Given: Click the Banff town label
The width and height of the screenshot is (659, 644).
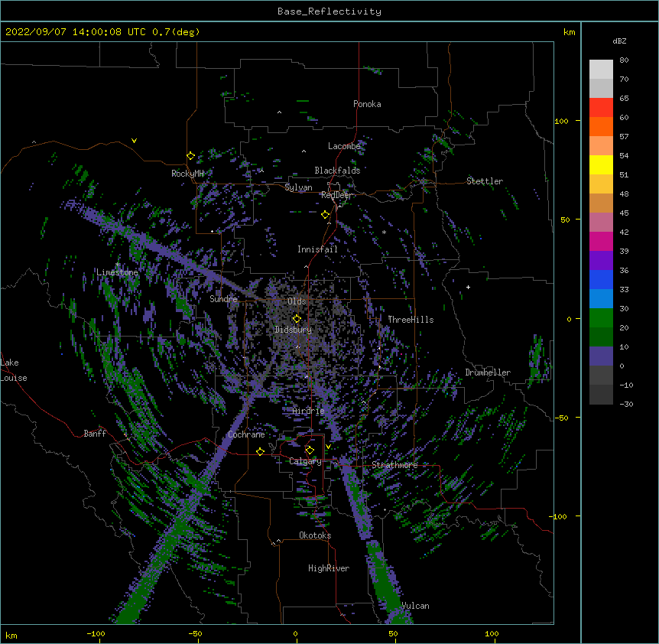Looking at the screenshot, I should pyautogui.click(x=95, y=434).
